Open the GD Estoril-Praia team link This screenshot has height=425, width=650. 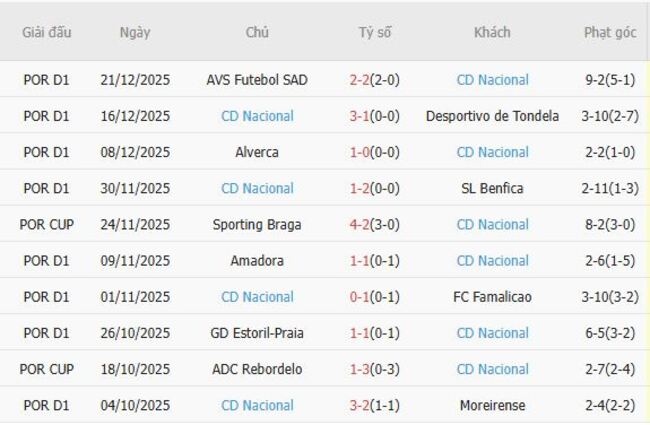257,333
